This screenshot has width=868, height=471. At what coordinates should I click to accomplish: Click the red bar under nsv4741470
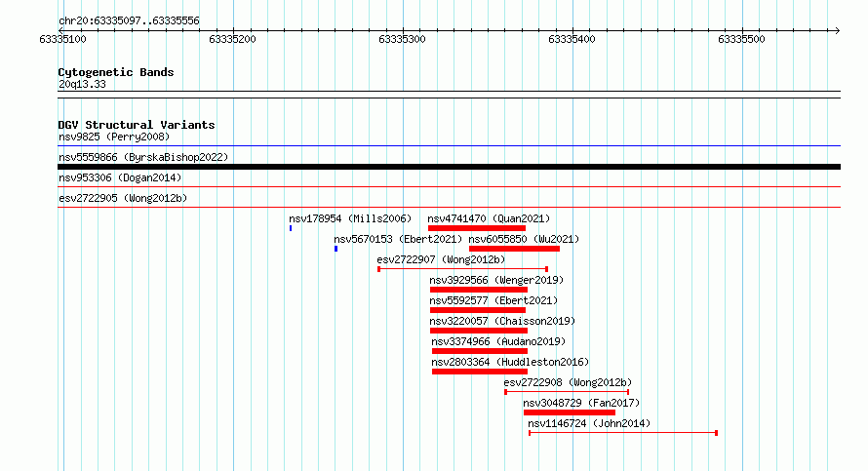click(477, 228)
